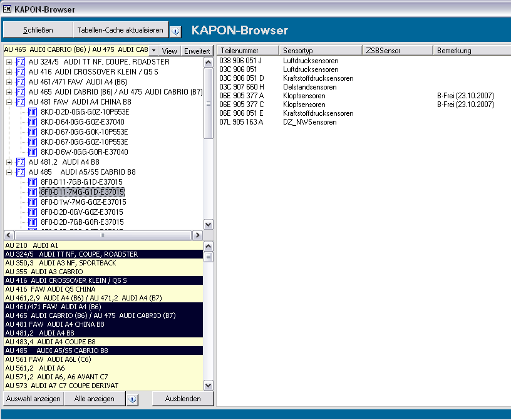Click the info icon beside Tabellen-Cache aktualisieren
This screenshot has width=511, height=420.
[175, 31]
